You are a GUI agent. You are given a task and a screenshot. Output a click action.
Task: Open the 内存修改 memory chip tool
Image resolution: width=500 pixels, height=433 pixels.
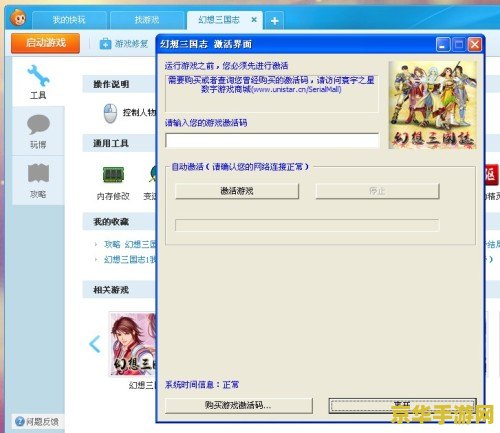coord(113,183)
